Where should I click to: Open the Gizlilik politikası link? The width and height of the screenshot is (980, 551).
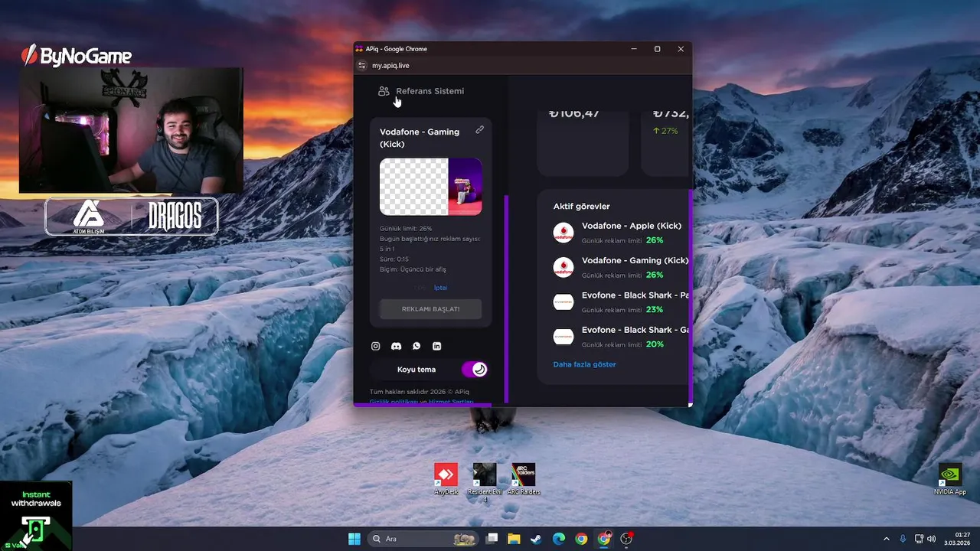392,402
